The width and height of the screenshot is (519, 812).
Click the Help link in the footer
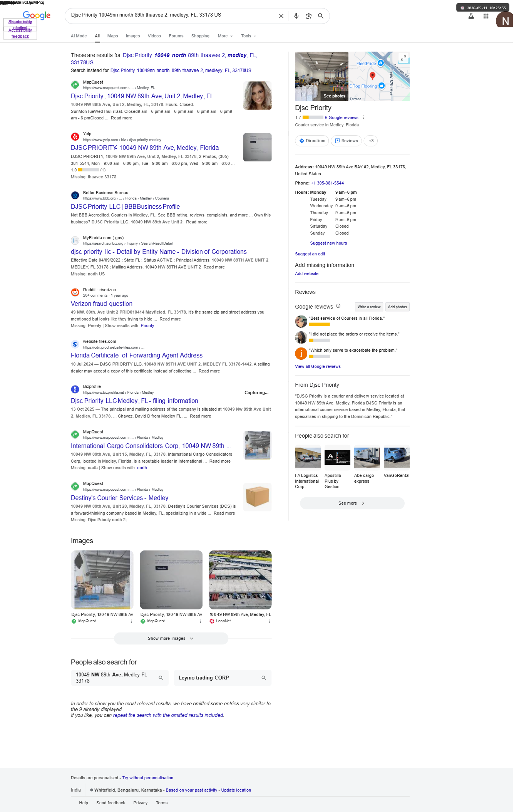pyautogui.click(x=84, y=803)
